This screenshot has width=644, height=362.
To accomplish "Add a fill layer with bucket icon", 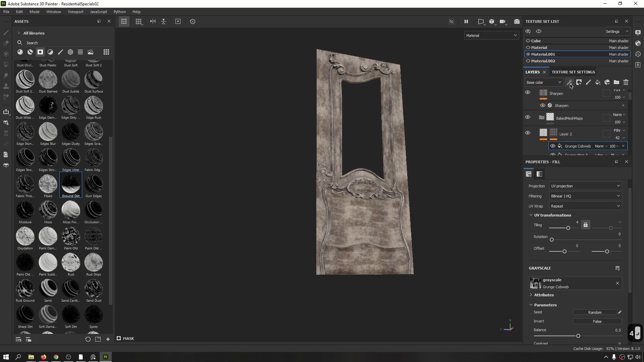I will click(598, 82).
